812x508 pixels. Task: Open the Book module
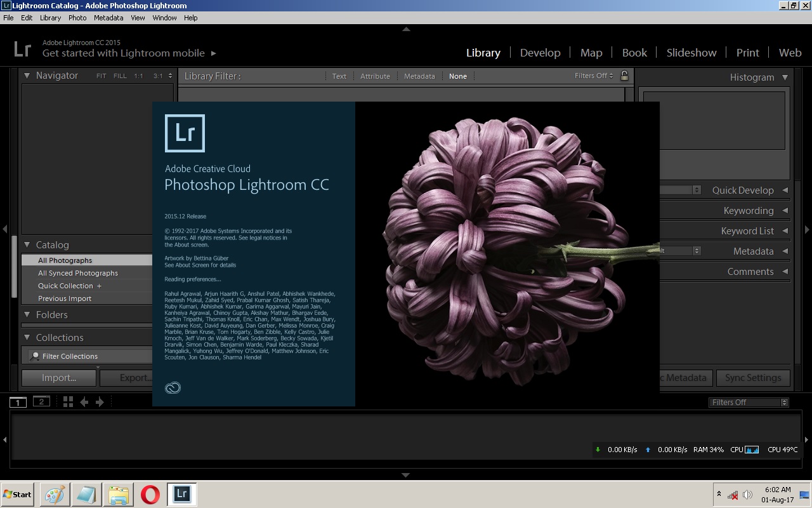point(634,53)
